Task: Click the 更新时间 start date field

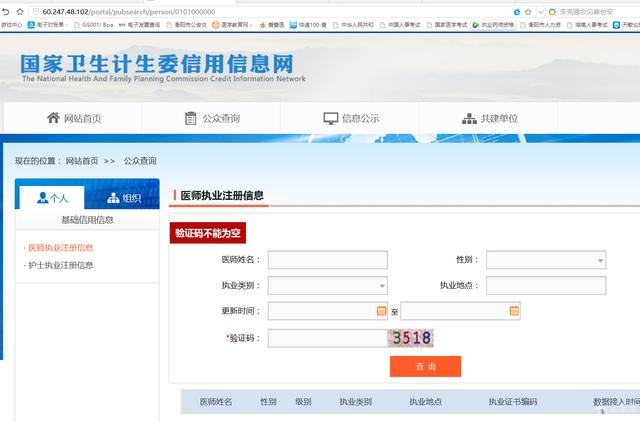Action: tap(328, 311)
